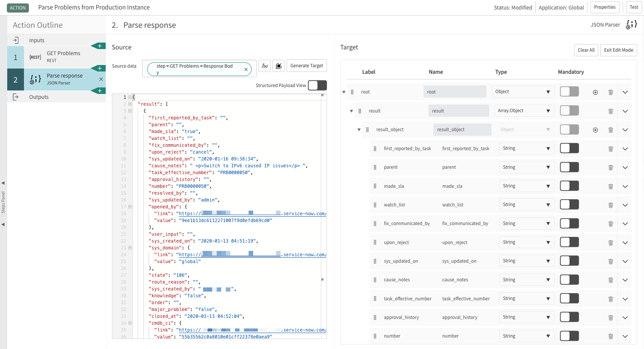This screenshot has width=644, height=349.
Task: Select Inputs in Action Outline
Action: click(x=56, y=40)
